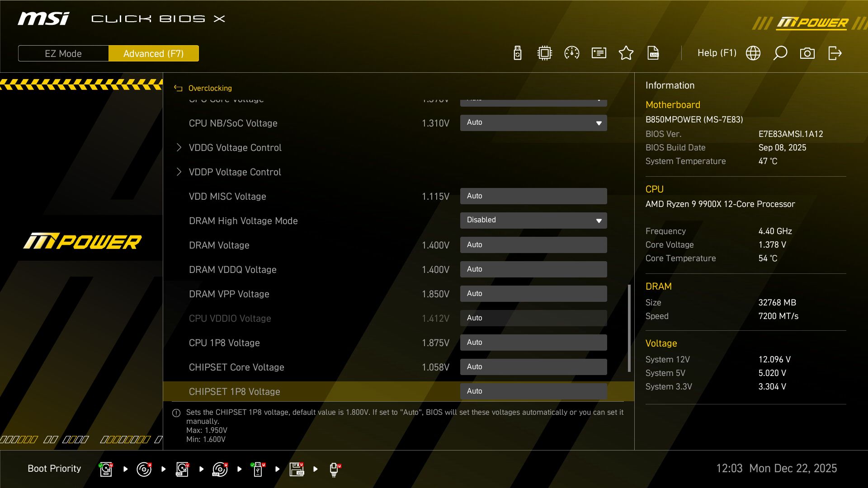Select the Advanced (F7) tab
This screenshot has height=488, width=868.
(x=153, y=53)
